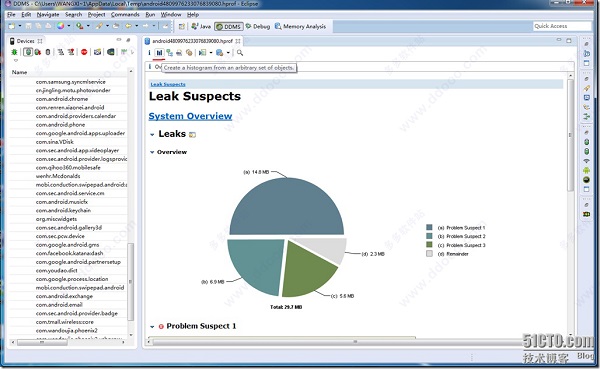Click the red Stop Process icon
The width and height of the screenshot is (600, 369).
(84, 52)
